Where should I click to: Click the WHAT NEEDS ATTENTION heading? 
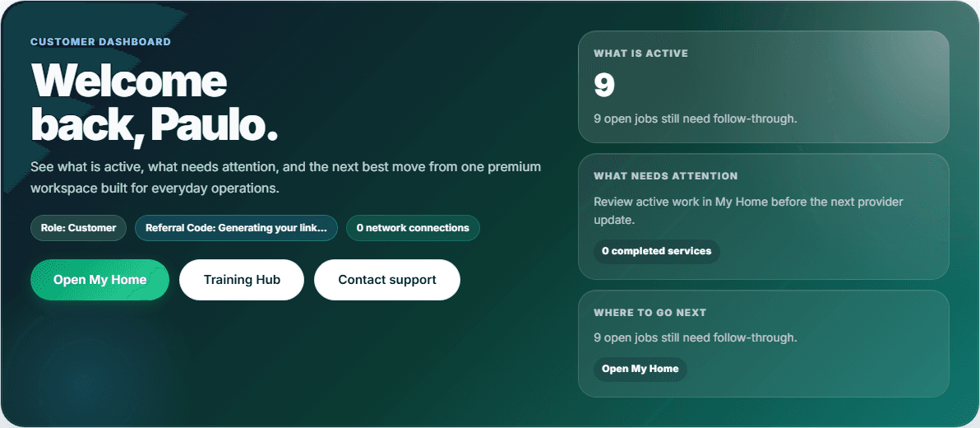(666, 176)
